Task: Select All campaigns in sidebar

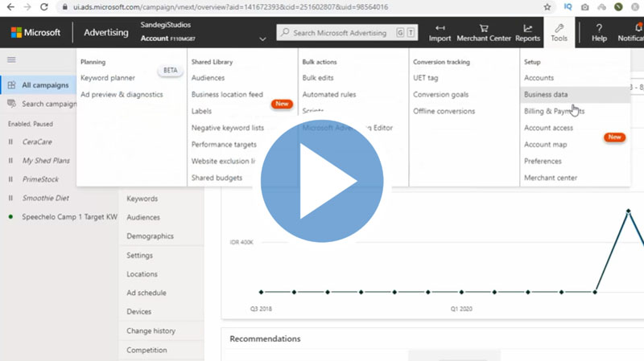Action: click(x=45, y=85)
